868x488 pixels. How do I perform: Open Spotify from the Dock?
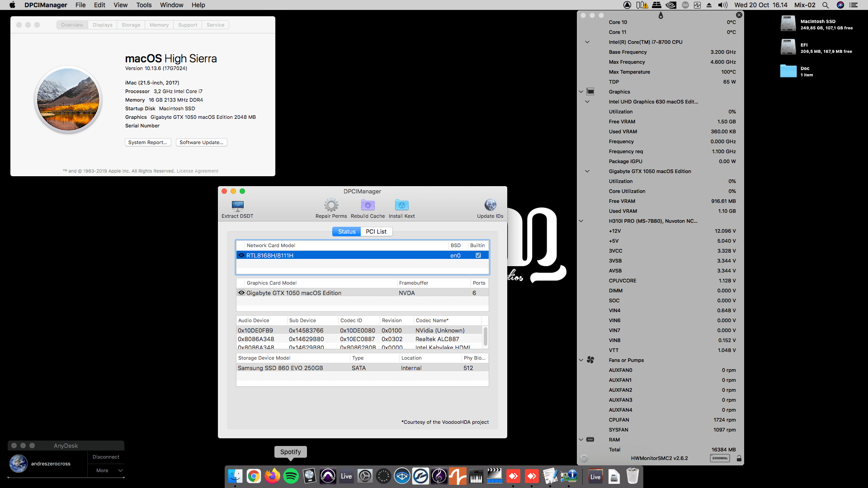pos(291,476)
